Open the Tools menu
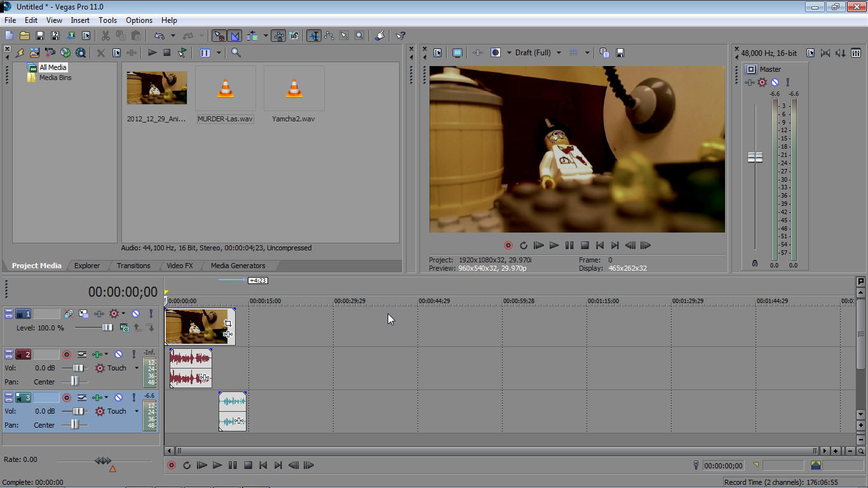Screen dimensions: 868x488 click(108, 20)
